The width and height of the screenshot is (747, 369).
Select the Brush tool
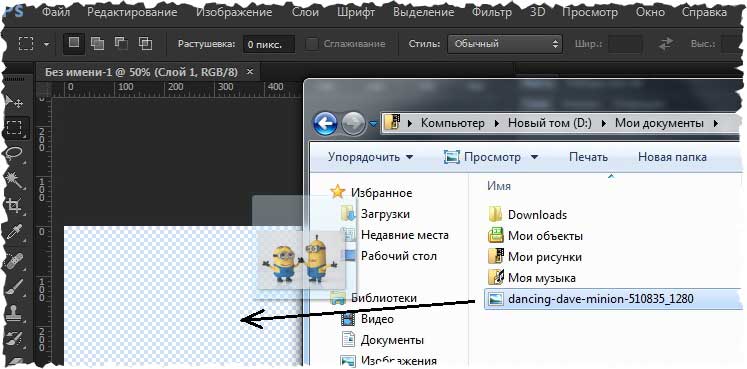coord(13,288)
